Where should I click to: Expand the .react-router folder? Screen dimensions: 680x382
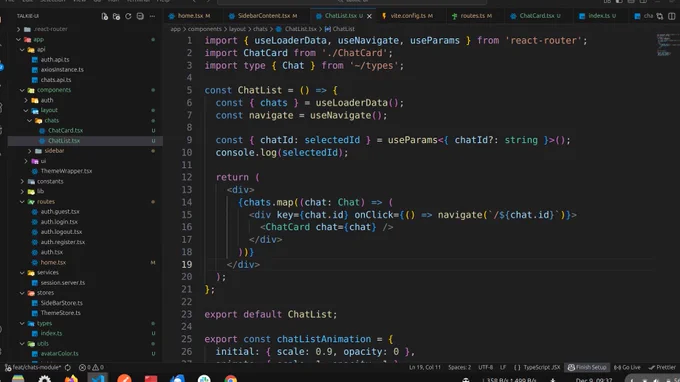click(51, 29)
